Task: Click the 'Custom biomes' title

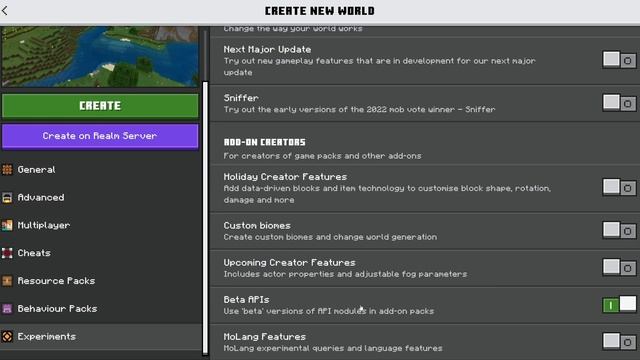Action: [257, 226]
